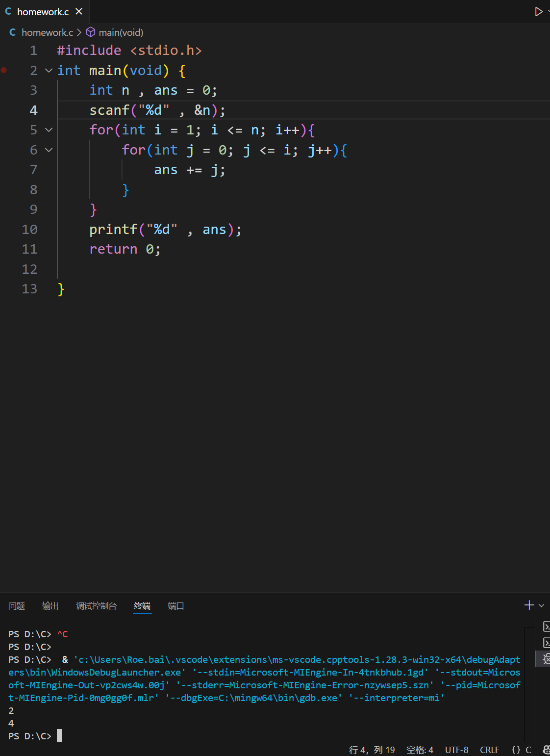Click the WindowsDebugLauncher command path in terminal
550x756 pixels.
(x=265, y=666)
